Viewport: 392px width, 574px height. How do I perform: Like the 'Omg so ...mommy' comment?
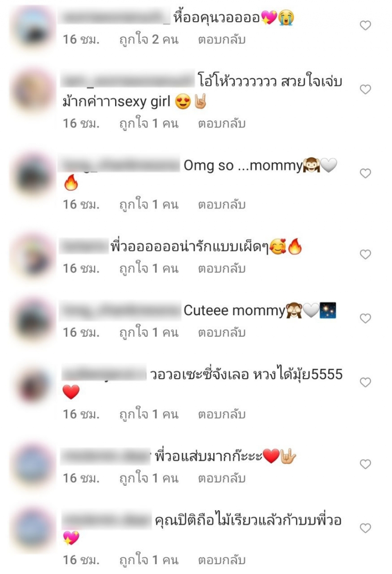365,173
